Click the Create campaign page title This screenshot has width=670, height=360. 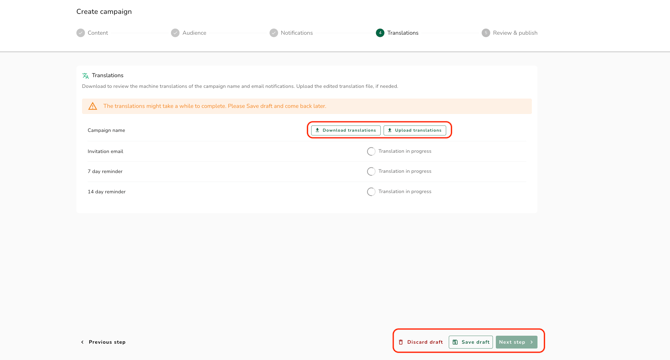[104, 12]
